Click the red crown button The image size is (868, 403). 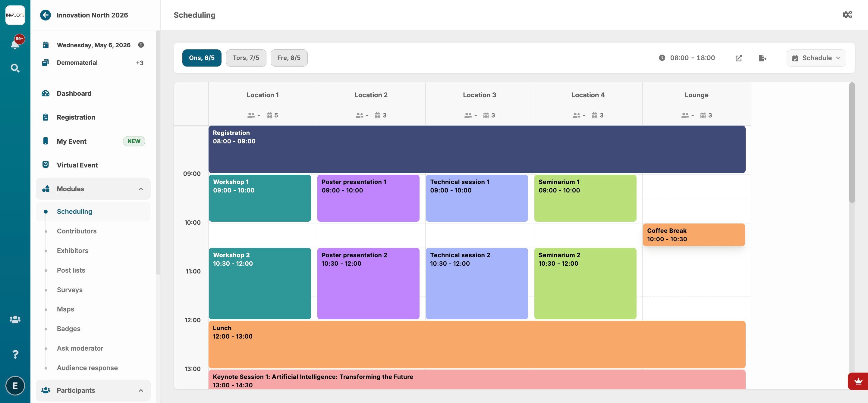point(858,381)
